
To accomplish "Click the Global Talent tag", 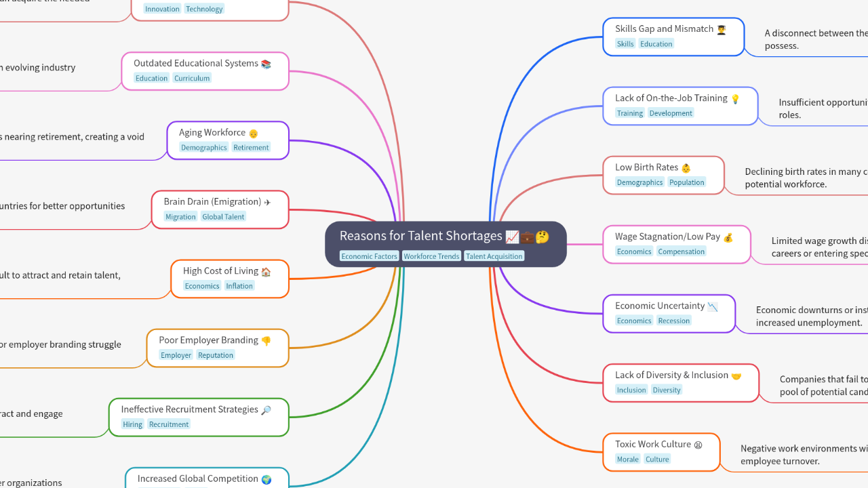I will pos(224,217).
